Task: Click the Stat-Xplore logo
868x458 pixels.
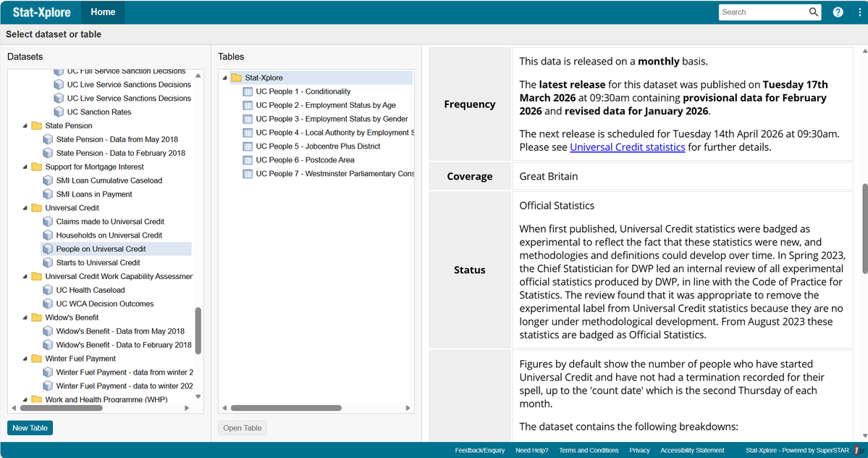Action: tap(41, 12)
